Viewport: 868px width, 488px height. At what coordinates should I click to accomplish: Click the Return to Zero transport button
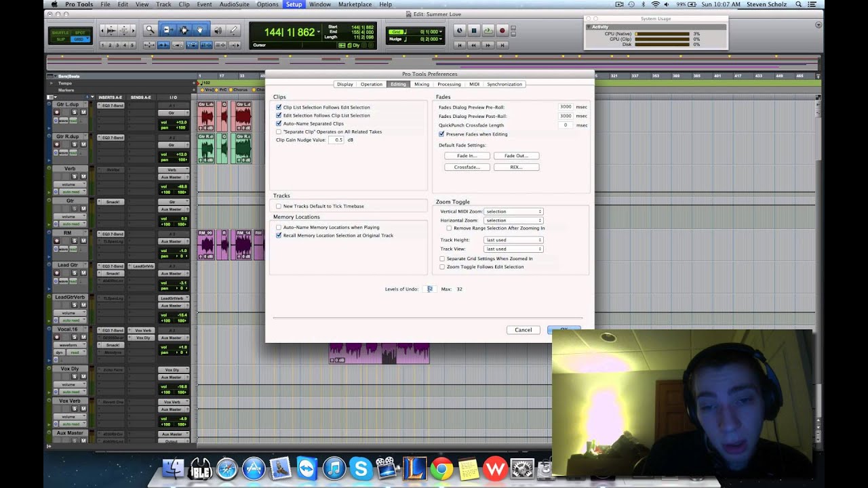(460, 45)
